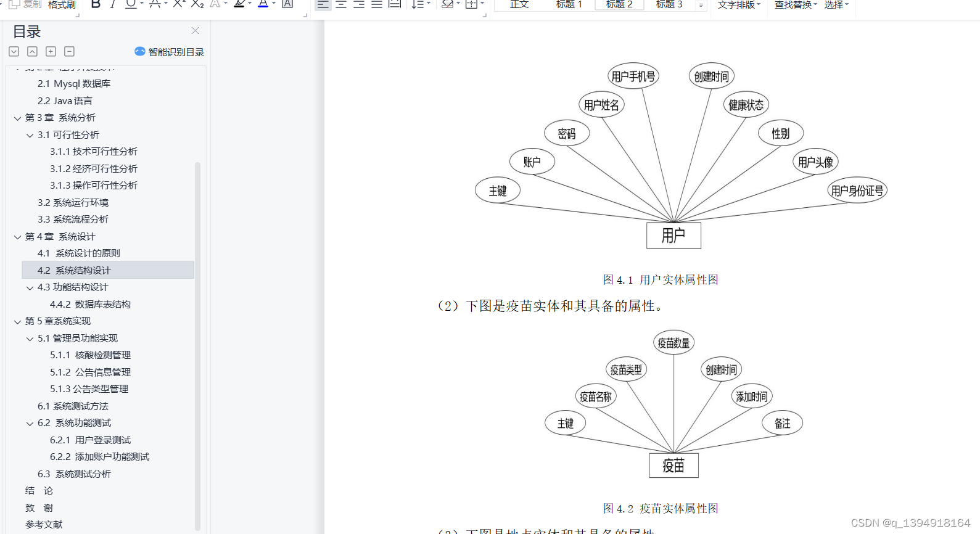Image resolution: width=980 pixels, height=534 pixels.
Task: Go to 4.4.2 数据库表结构
Action: pos(90,304)
